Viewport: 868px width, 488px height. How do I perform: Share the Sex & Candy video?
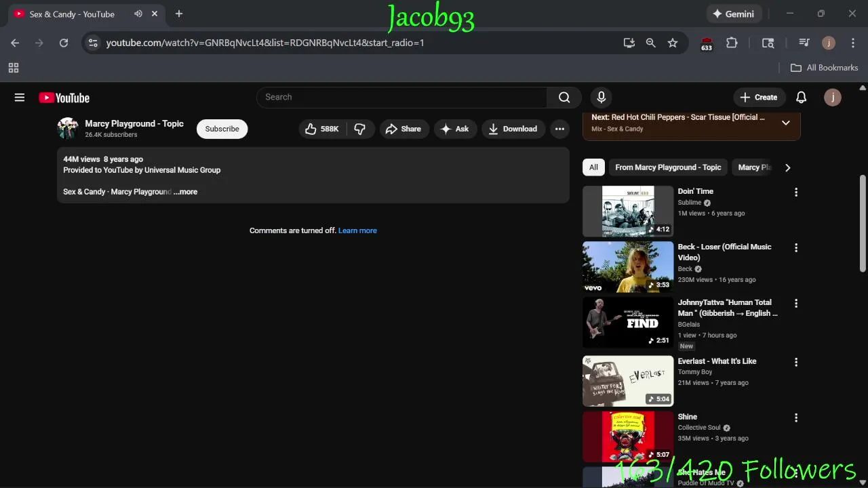coord(403,129)
